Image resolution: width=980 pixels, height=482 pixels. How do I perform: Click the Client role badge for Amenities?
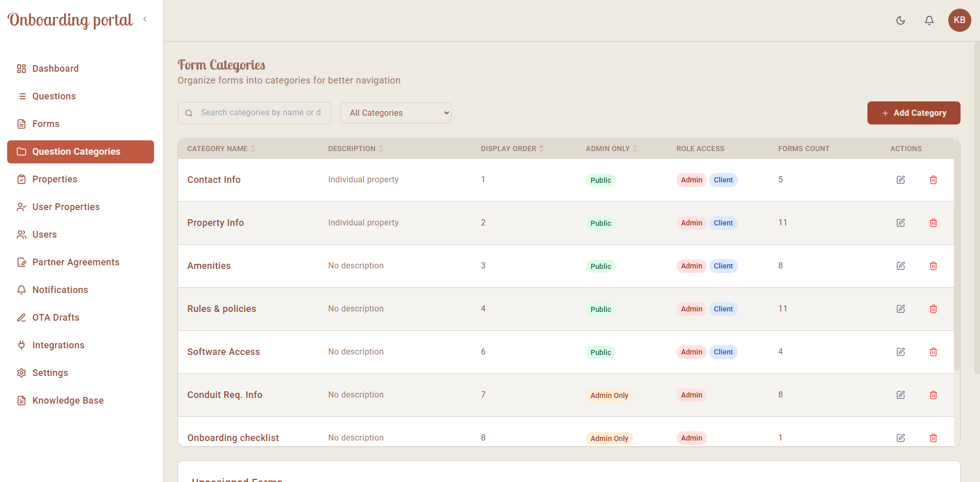723,266
